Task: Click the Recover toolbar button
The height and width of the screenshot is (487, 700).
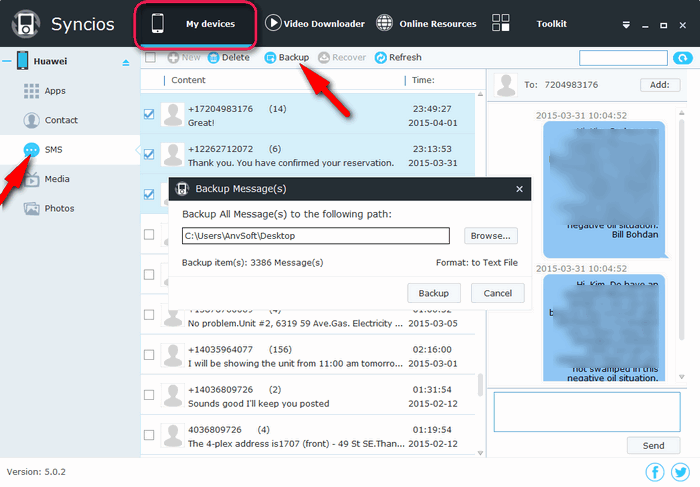Action: pyautogui.click(x=342, y=58)
